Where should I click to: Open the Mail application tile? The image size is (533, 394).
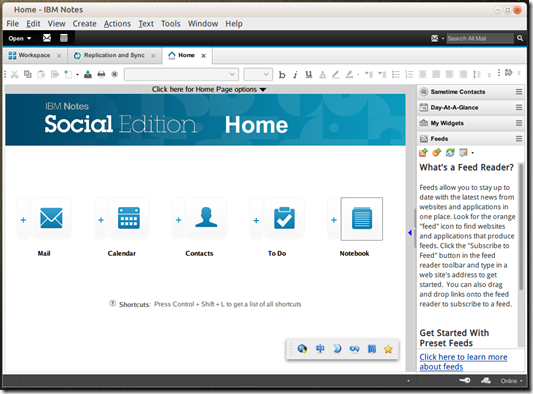point(51,218)
